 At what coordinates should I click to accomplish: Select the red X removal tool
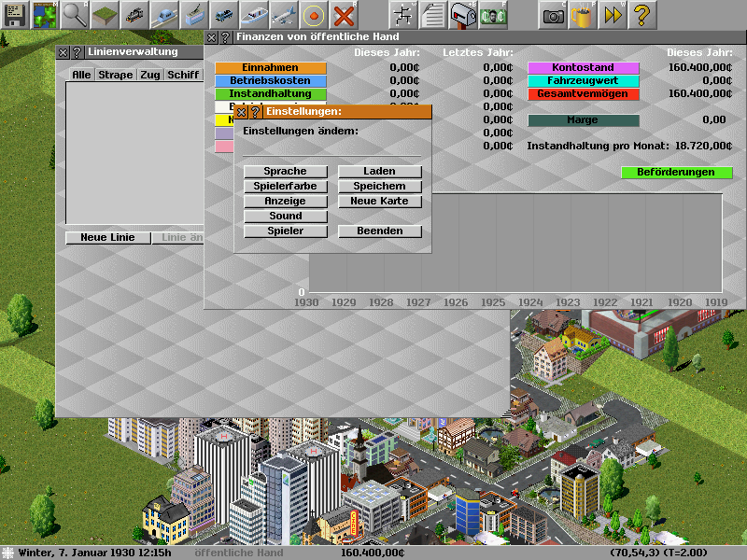click(x=344, y=14)
